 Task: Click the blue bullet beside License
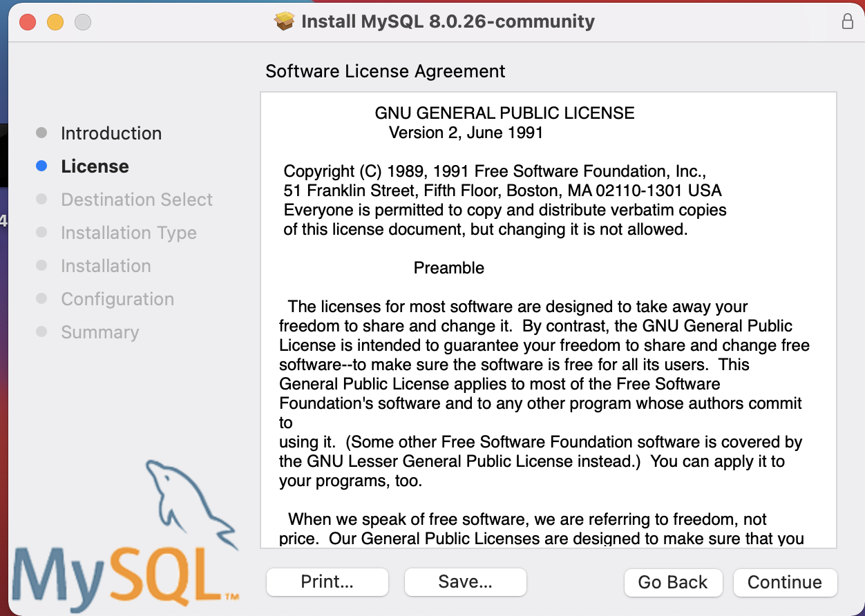[x=41, y=166]
